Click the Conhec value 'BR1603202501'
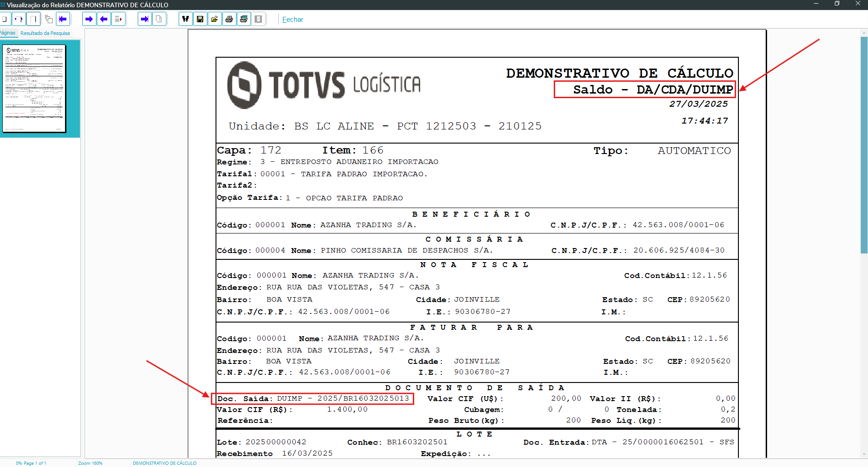This screenshot has height=467, width=868. pyautogui.click(x=417, y=442)
